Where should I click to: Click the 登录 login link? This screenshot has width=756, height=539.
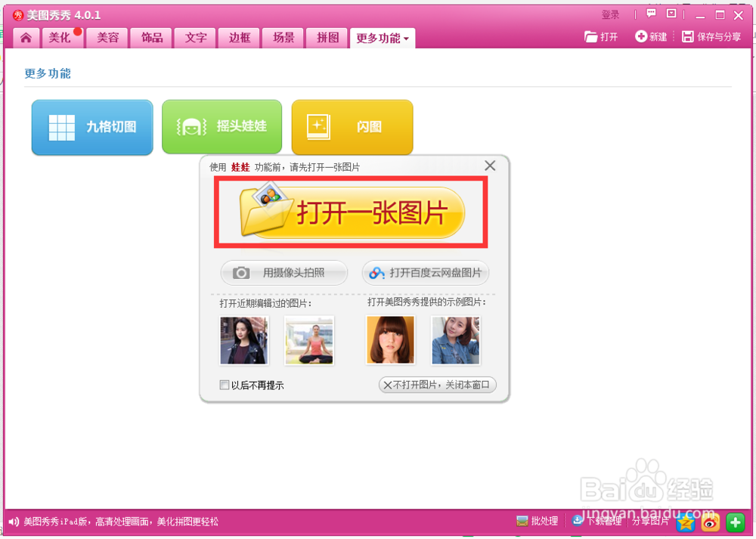pos(610,15)
